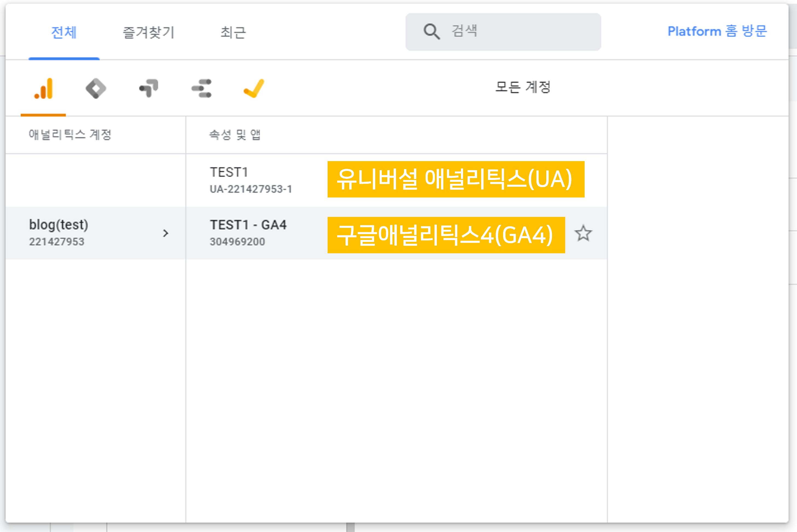The width and height of the screenshot is (797, 532).
Task: Select the Tag Manager diamond icon
Action: (96, 89)
